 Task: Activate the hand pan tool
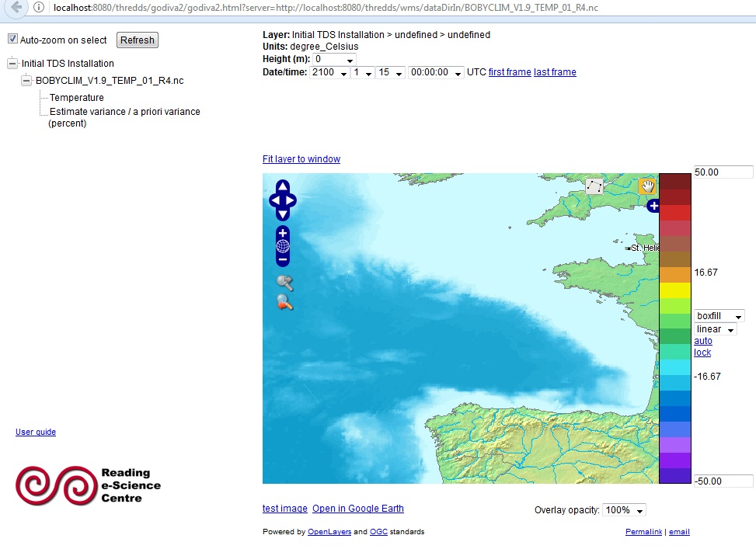[x=647, y=186]
